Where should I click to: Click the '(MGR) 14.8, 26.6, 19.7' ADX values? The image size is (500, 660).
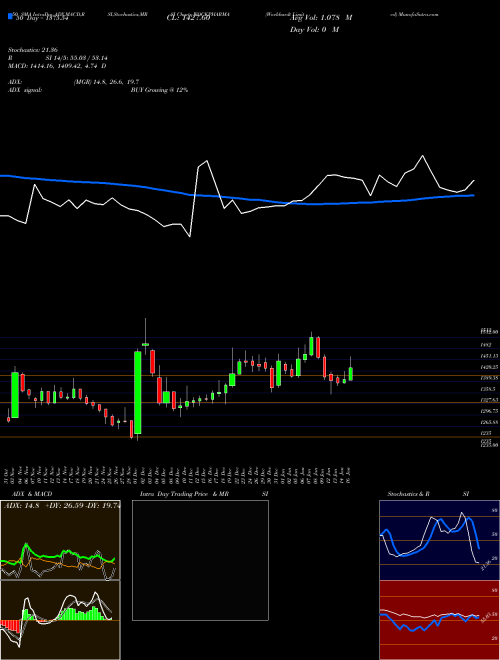pos(106,82)
